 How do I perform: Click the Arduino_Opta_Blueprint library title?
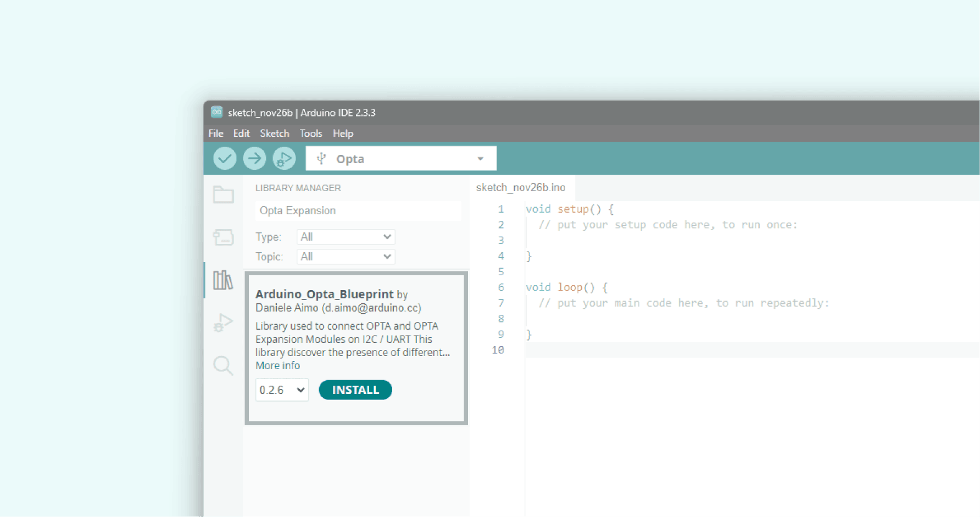click(325, 294)
